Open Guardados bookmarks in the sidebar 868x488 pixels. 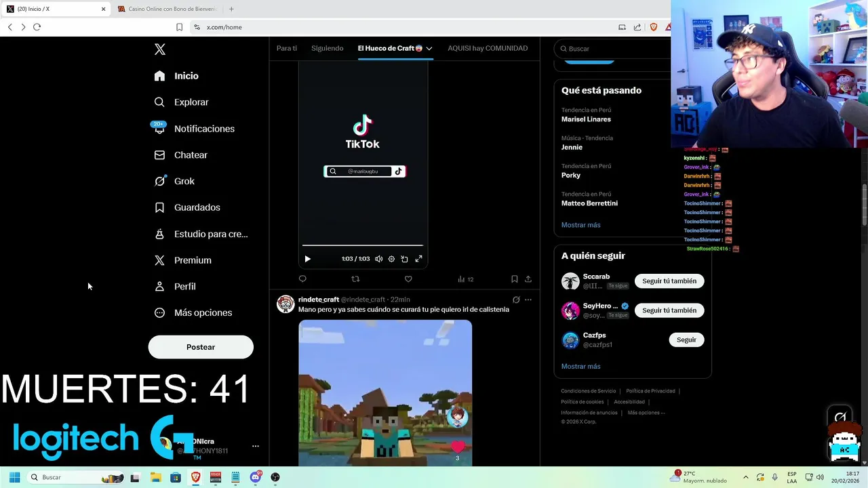(x=187, y=207)
